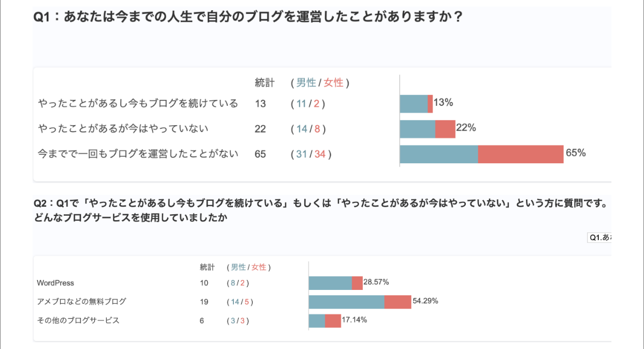644x349 pixels.
Task: Select the WordPress row label
Action: [55, 283]
